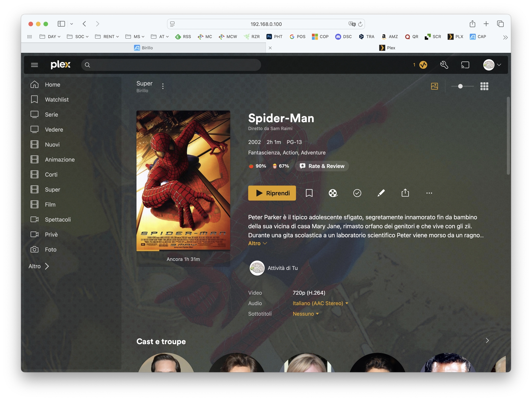Screen dimensions: 532x400
Task: Click the Safari address bar
Action: (x=266, y=24)
